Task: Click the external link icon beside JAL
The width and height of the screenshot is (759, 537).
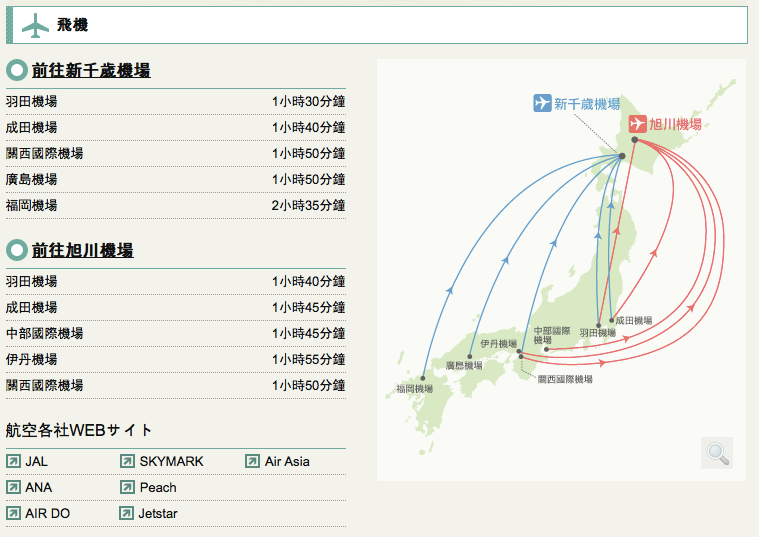Action: pyautogui.click(x=13, y=461)
